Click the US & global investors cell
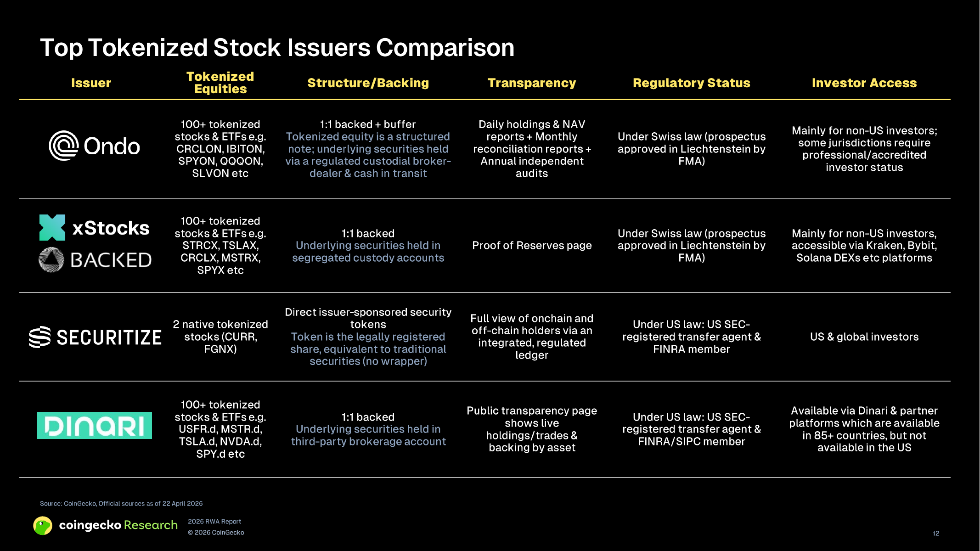980x551 pixels. tap(864, 337)
